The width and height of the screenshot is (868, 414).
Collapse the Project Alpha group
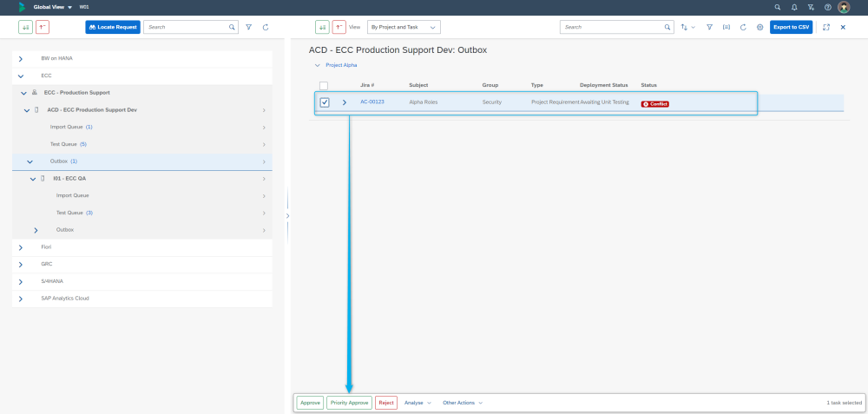317,65
